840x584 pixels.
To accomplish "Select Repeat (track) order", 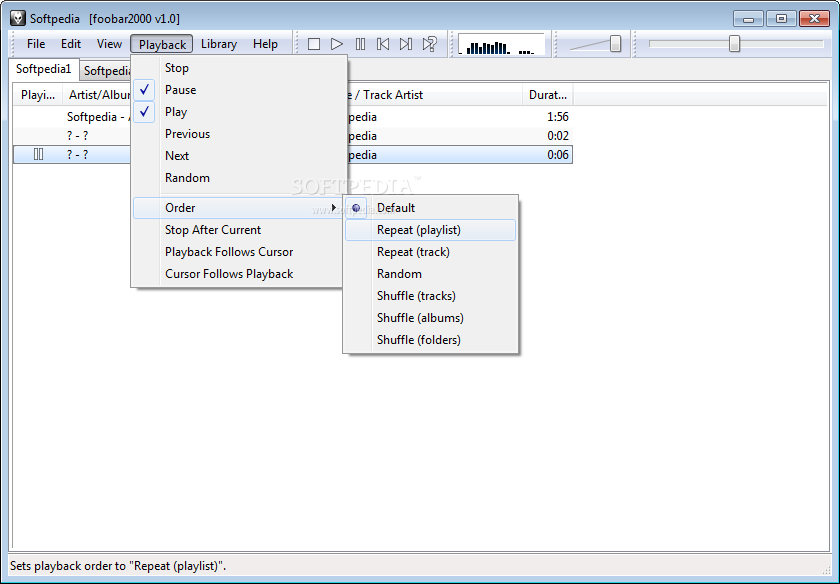I will pos(430,252).
